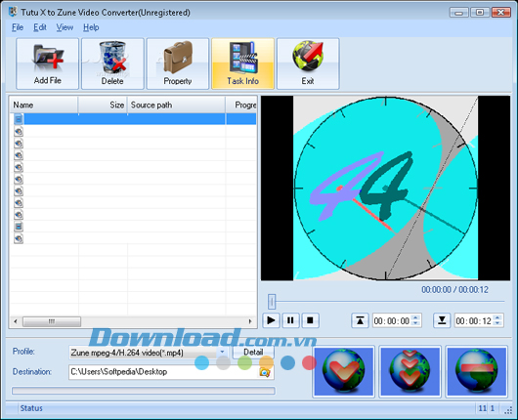Increase the end time with up arrow

pyautogui.click(x=497, y=317)
